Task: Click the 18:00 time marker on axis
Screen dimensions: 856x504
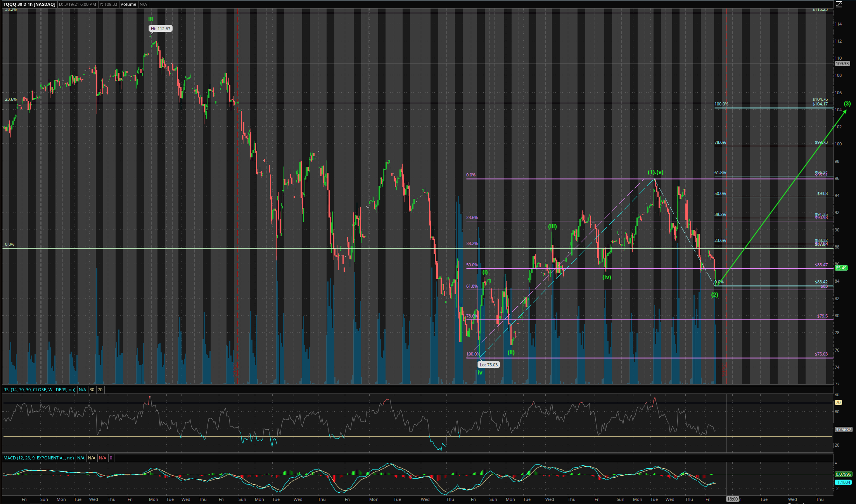Action: 732,499
